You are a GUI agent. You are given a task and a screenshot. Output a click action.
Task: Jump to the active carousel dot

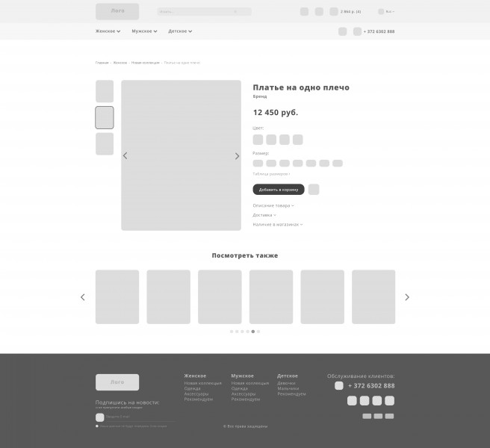click(x=252, y=332)
